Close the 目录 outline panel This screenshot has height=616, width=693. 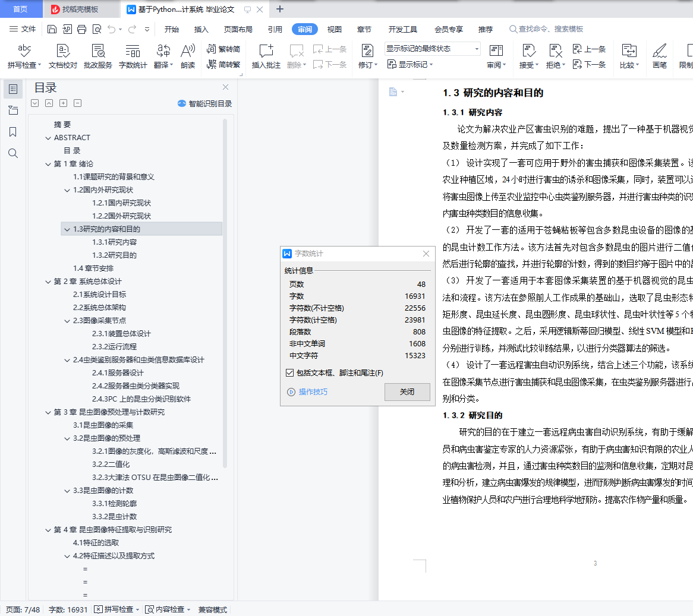225,87
